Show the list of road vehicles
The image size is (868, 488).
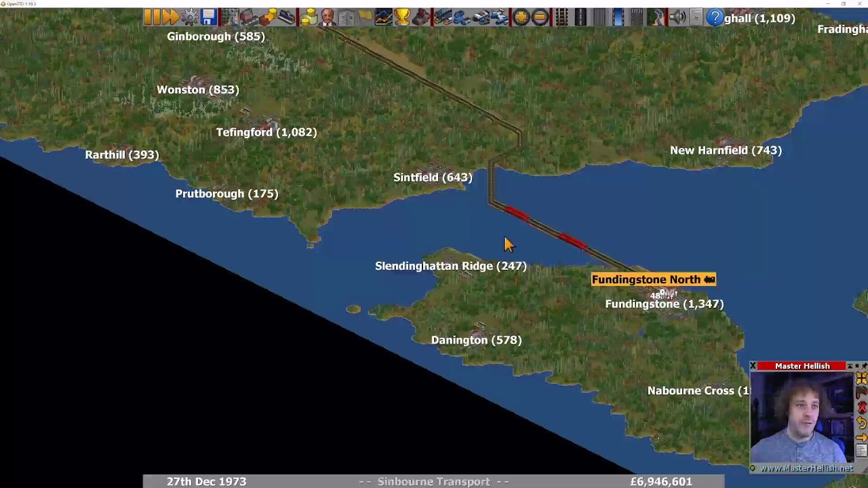[462, 18]
